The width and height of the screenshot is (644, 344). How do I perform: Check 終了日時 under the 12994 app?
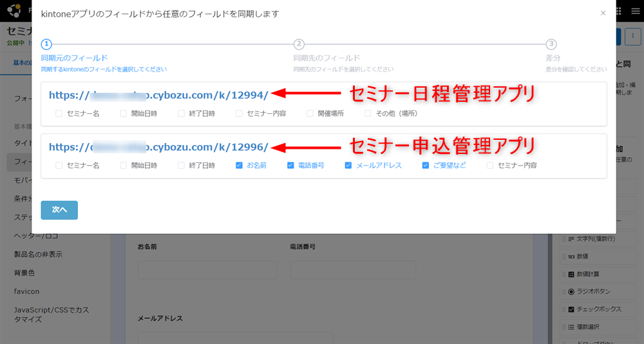(x=181, y=113)
